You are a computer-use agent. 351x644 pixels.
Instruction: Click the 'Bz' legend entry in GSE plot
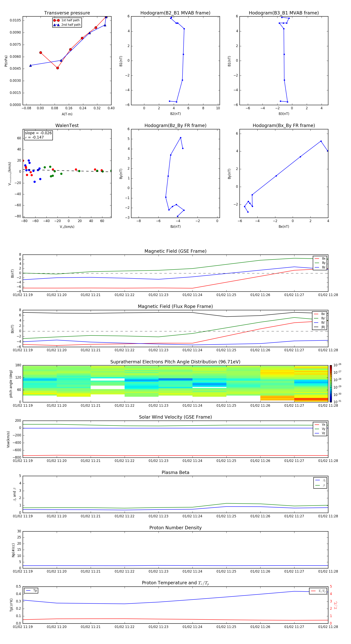(x=320, y=267)
